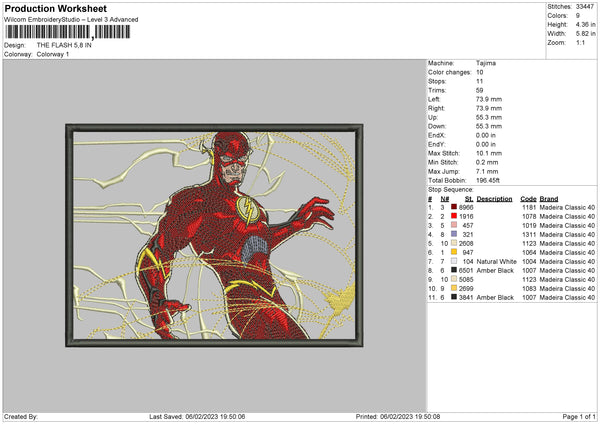
Task: Click the Max Stitch value '10.1 mm'
Action: tap(489, 153)
